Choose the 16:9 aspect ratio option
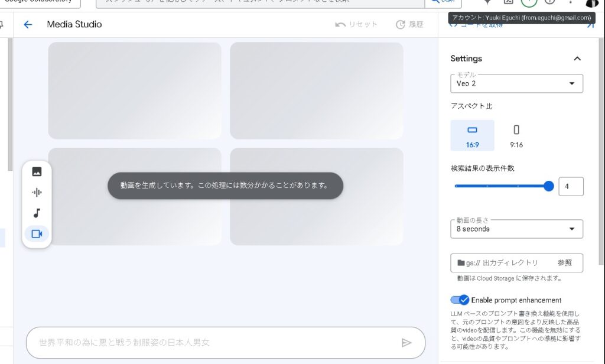The width and height of the screenshot is (605, 364). click(x=472, y=135)
